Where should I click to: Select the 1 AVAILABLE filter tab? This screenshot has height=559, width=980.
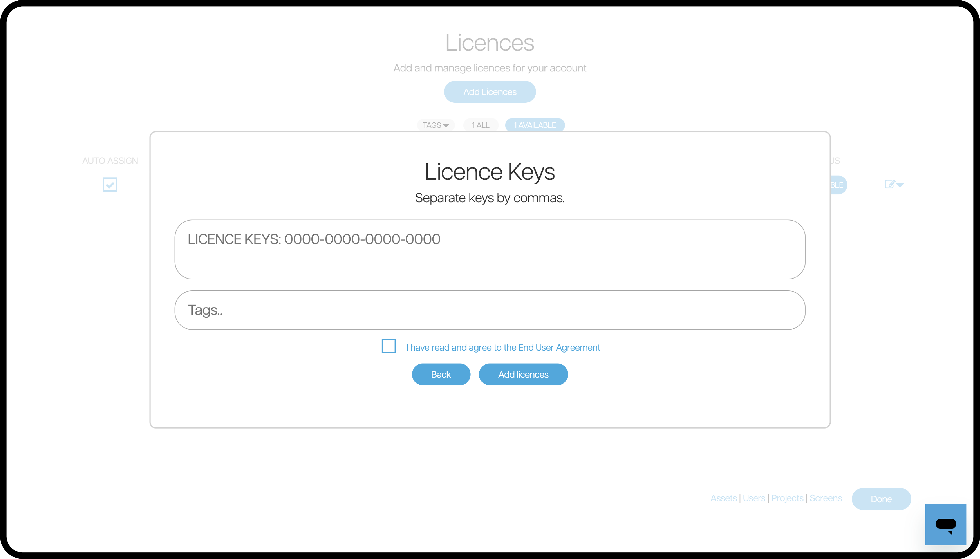click(535, 125)
